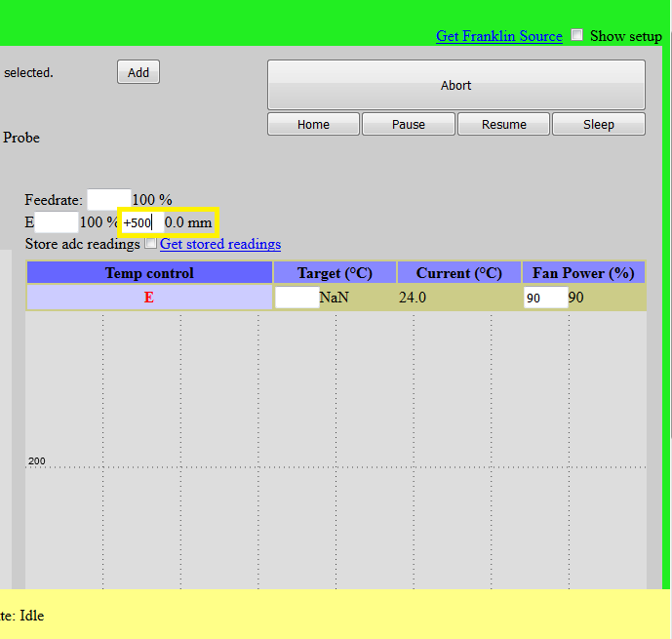This screenshot has width=672, height=639.
Task: Click the Home button
Action: coord(313,125)
